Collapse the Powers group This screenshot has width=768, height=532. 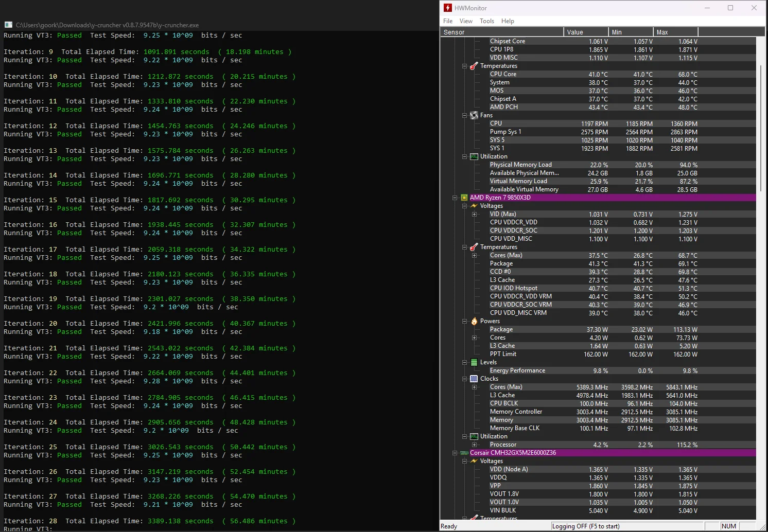pos(464,321)
